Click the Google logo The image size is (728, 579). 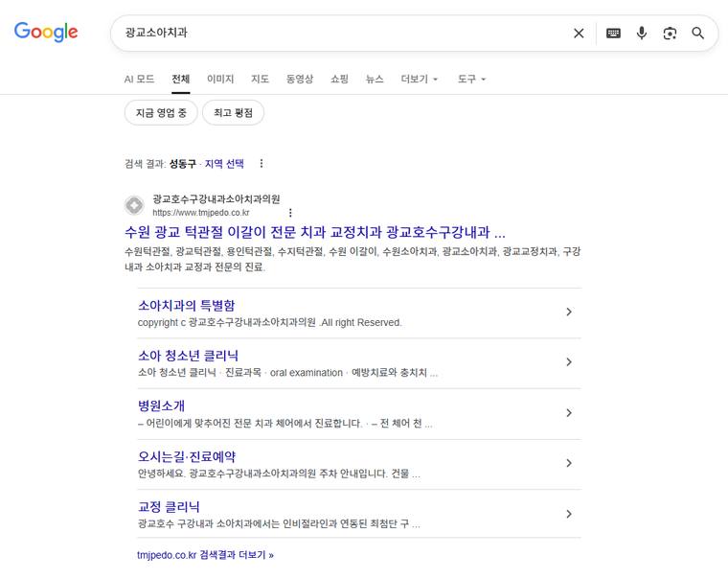click(46, 32)
